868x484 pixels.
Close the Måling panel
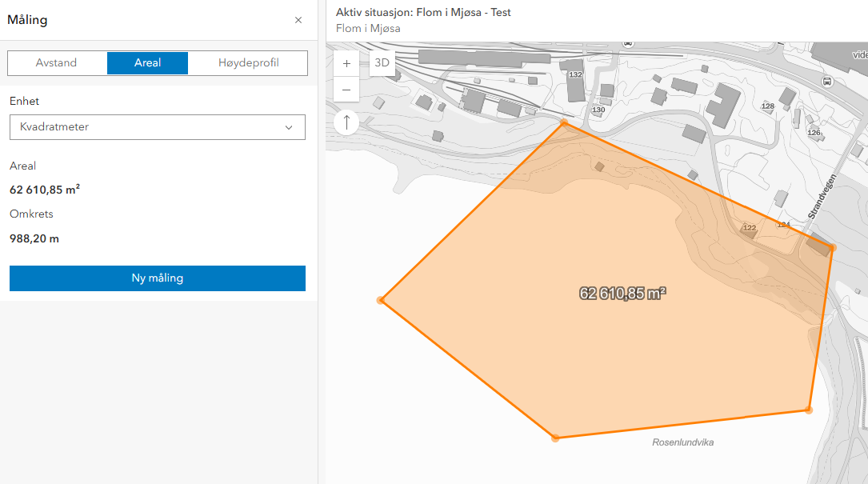coord(298,20)
